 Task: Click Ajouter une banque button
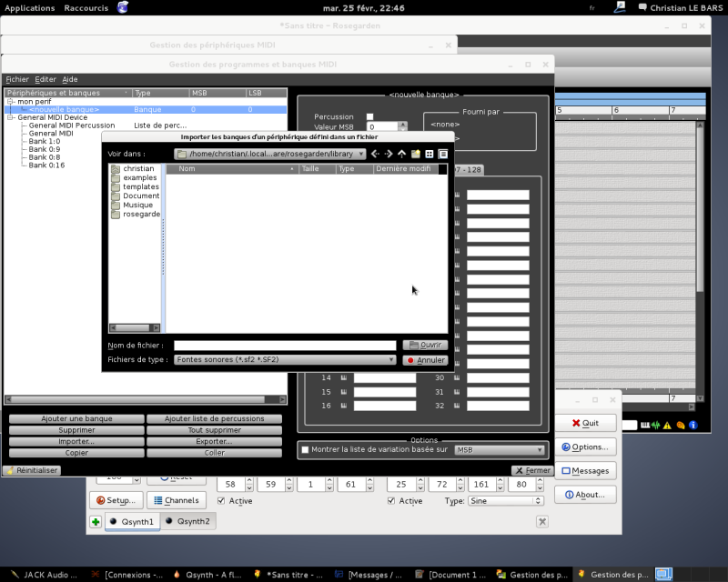click(76, 418)
